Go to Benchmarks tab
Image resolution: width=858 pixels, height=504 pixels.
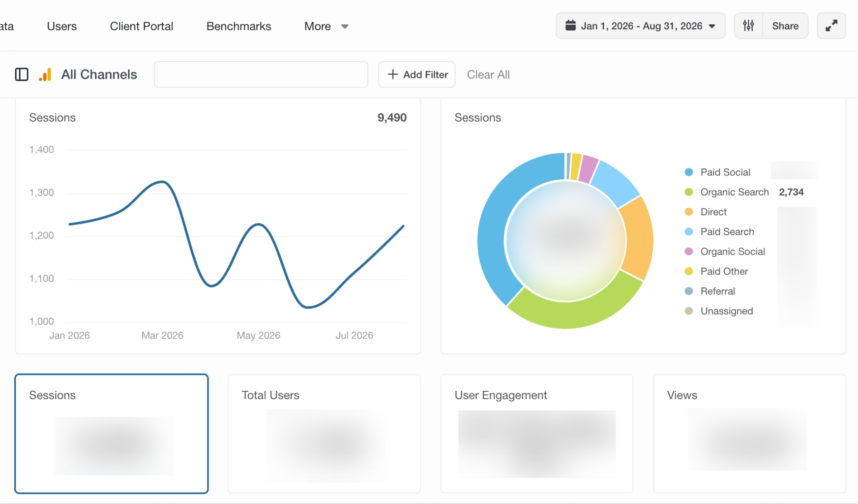(x=239, y=26)
